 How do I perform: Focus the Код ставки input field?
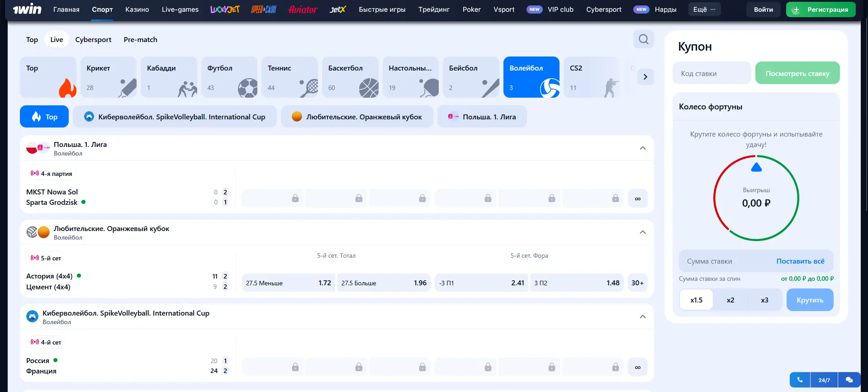pos(711,73)
